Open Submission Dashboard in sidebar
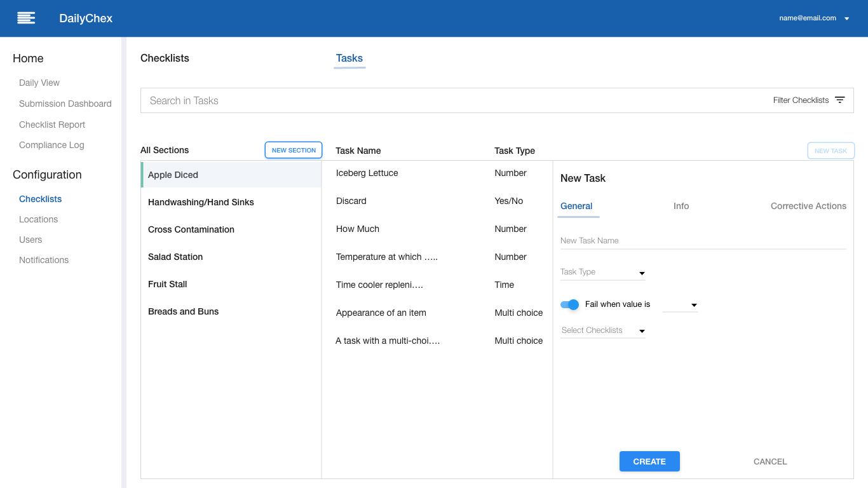868x488 pixels. tap(65, 104)
